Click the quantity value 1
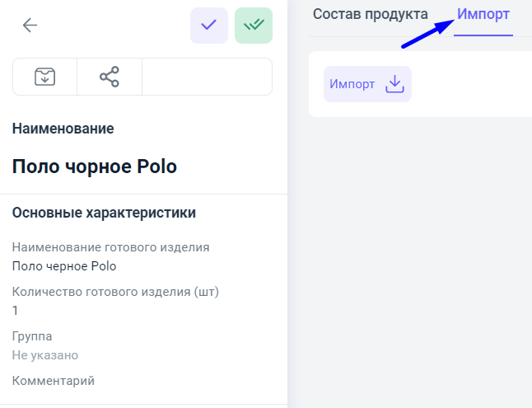 pos(16,311)
